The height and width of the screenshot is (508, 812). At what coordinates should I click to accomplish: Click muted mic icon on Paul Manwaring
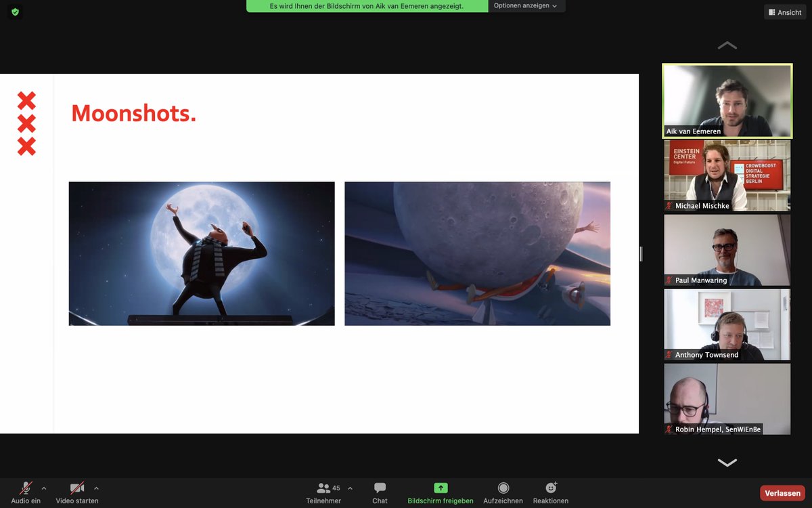coord(670,280)
